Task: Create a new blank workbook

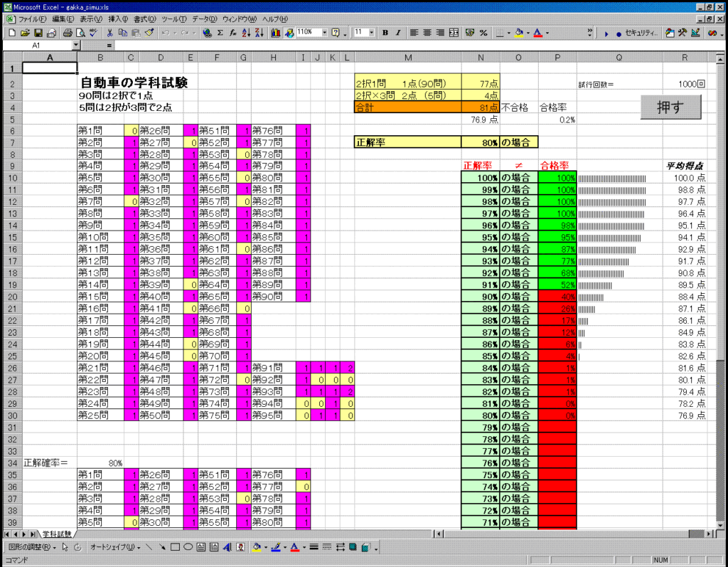Action: point(12,33)
